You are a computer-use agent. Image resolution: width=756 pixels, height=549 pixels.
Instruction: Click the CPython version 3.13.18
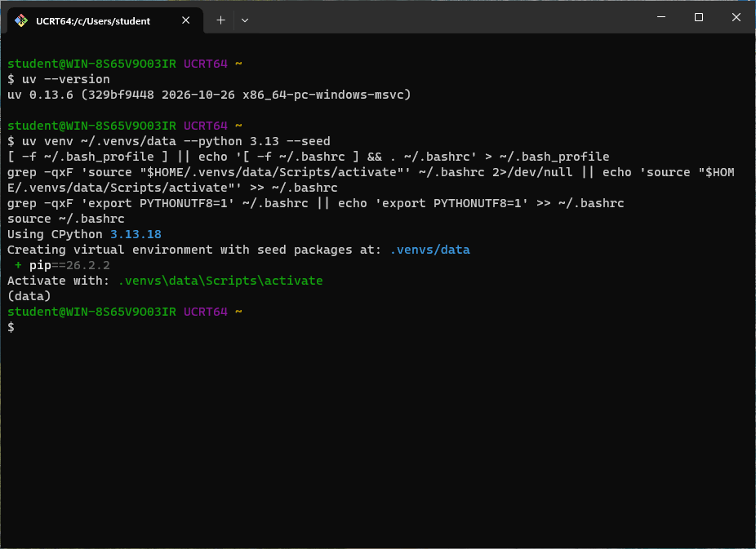[136, 234]
